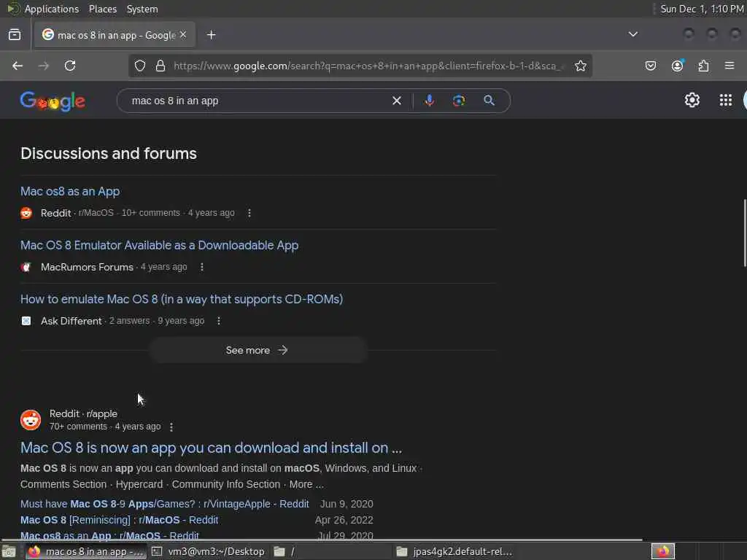Screen dimensions: 747x560
Task: Open Firefox account profile icon
Action: (677, 66)
